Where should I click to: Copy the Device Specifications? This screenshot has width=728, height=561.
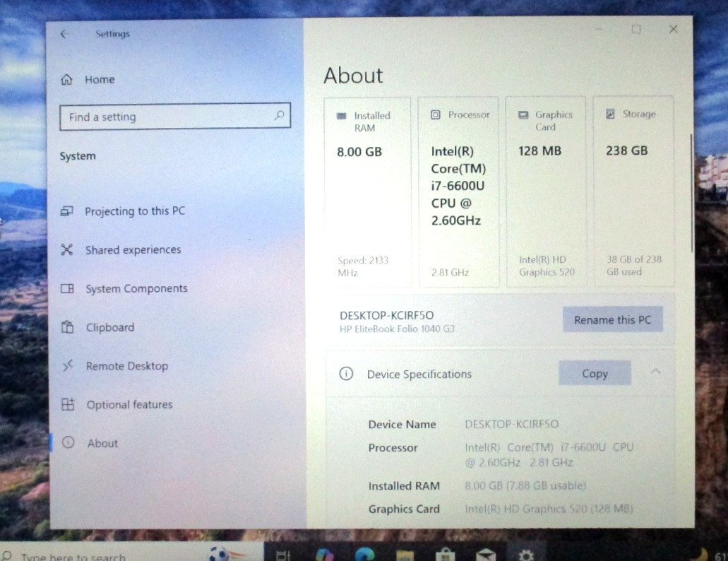[x=595, y=373]
